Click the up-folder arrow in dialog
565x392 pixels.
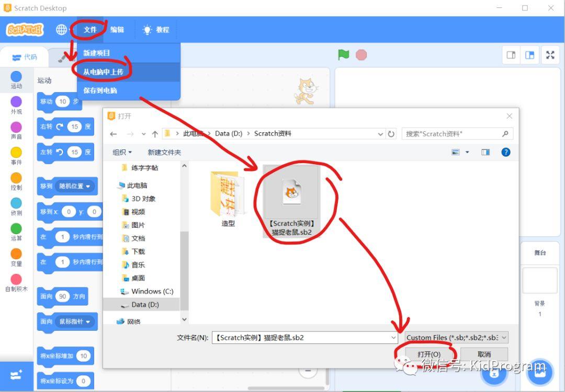(x=155, y=134)
